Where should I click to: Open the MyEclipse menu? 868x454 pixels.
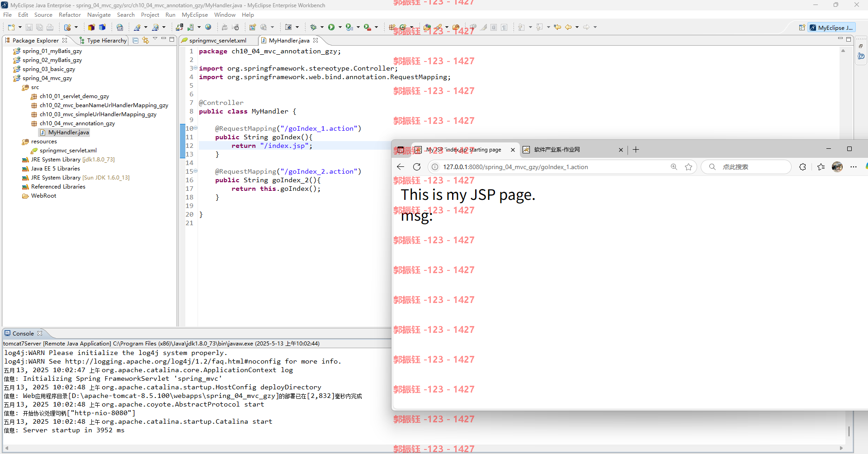[x=195, y=14]
